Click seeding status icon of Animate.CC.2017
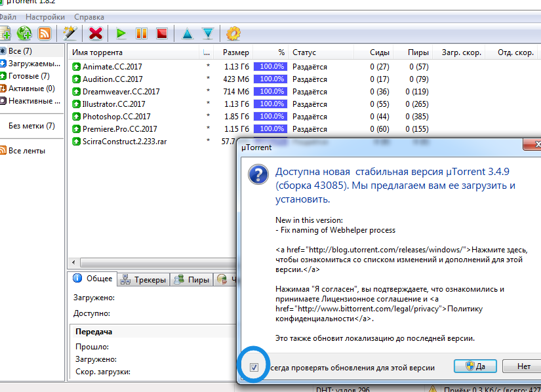This screenshot has width=541, height=392. coord(76,67)
